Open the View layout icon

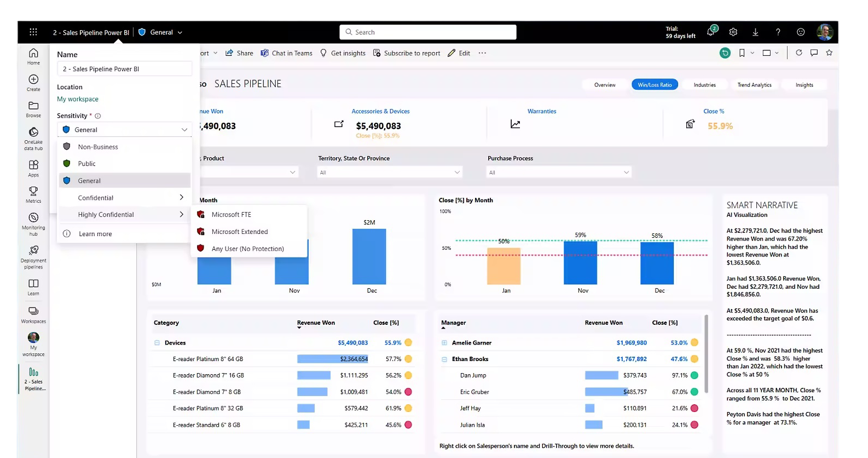coord(767,53)
